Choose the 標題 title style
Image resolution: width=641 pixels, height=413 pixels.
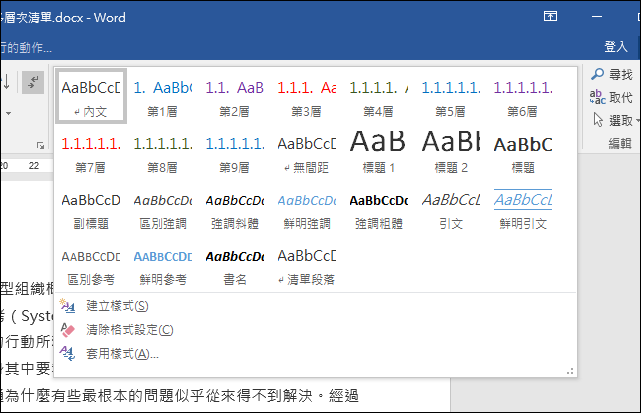point(522,153)
